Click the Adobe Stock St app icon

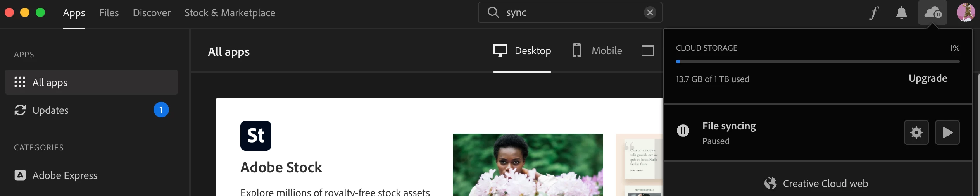[x=256, y=136]
